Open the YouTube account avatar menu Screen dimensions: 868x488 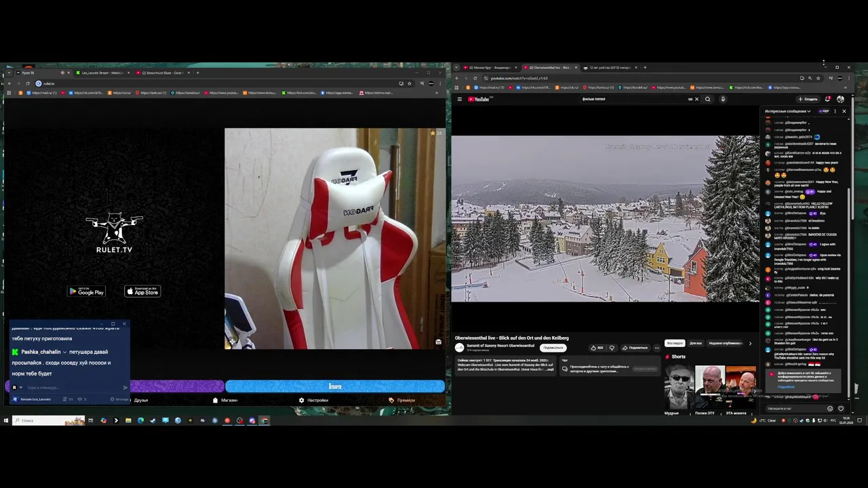[840, 99]
